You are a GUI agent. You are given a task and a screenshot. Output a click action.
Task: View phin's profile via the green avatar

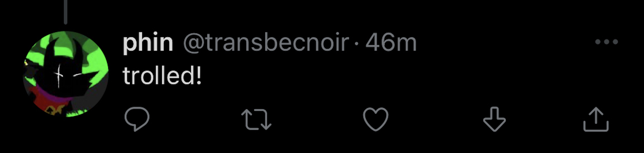[x=66, y=74]
